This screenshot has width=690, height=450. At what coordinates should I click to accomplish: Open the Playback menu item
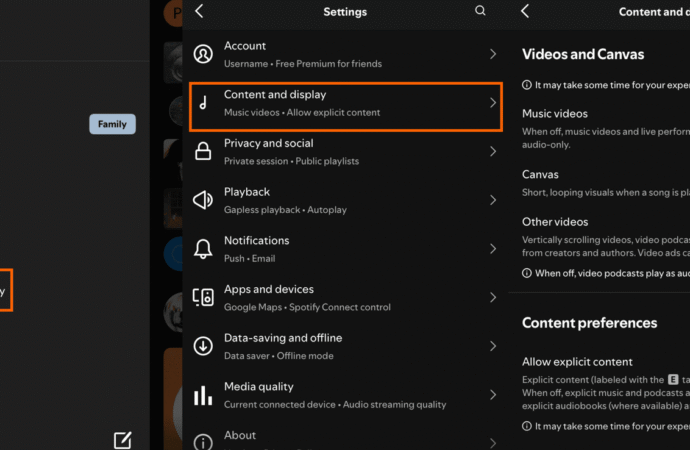345,200
